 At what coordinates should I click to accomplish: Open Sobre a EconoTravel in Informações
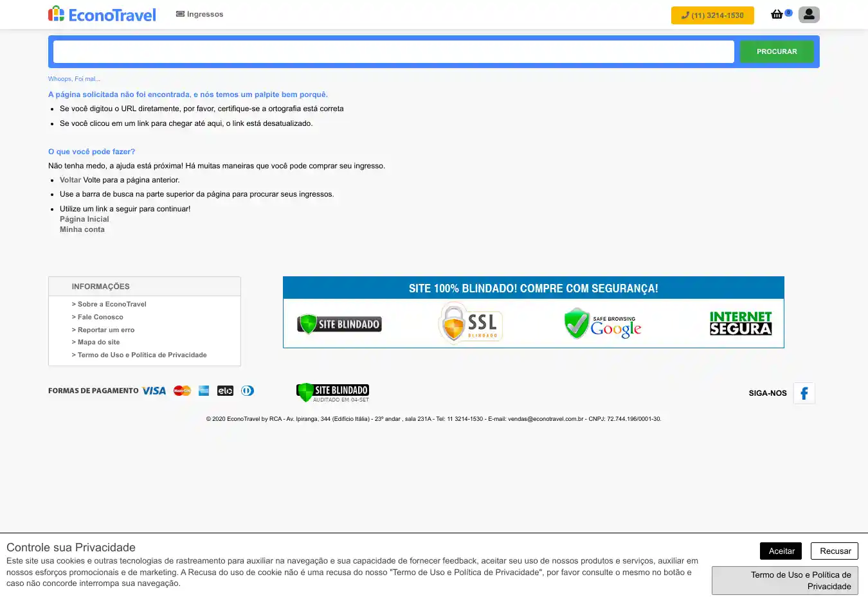coord(112,305)
